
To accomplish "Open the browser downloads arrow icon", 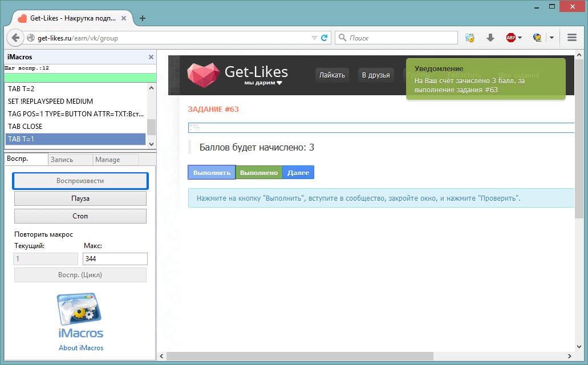I will (490, 38).
